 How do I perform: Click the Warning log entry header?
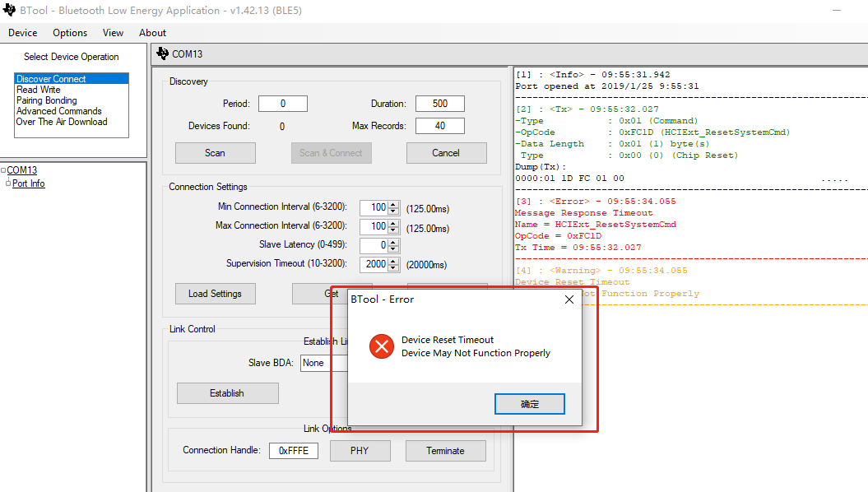pos(601,271)
